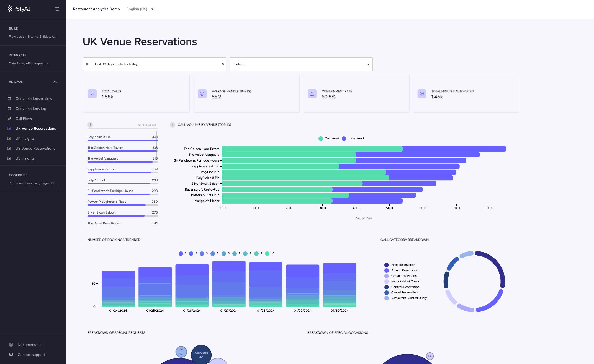
Task: Toggle the Transferred legend series
Action: pos(353,139)
